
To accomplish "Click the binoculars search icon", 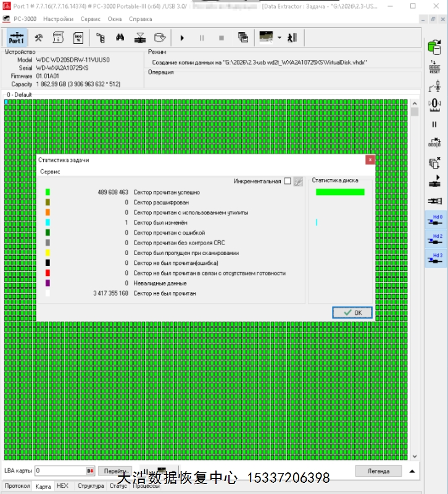I will [x=120, y=38].
